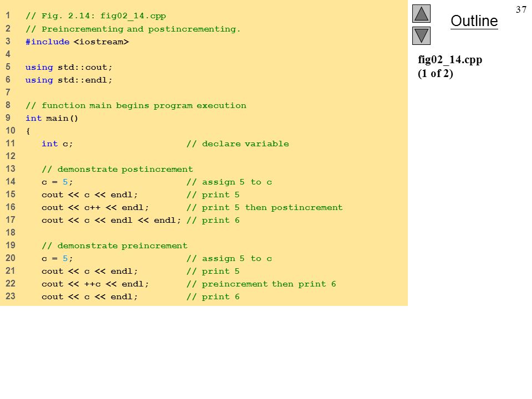This screenshot has height=399, width=532.
Task: Click the down arrow navigation button
Action: point(421,35)
